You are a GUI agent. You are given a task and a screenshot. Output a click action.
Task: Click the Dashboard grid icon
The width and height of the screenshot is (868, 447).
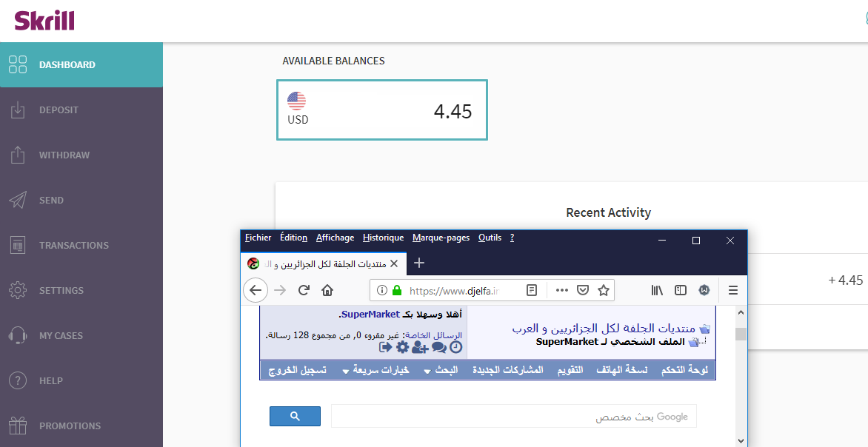tap(18, 64)
